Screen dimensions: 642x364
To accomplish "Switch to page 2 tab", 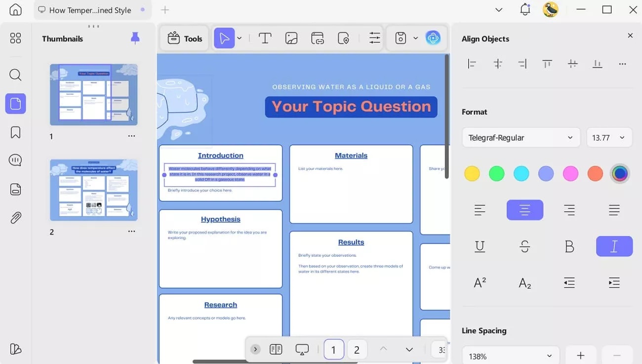I will 357,349.
